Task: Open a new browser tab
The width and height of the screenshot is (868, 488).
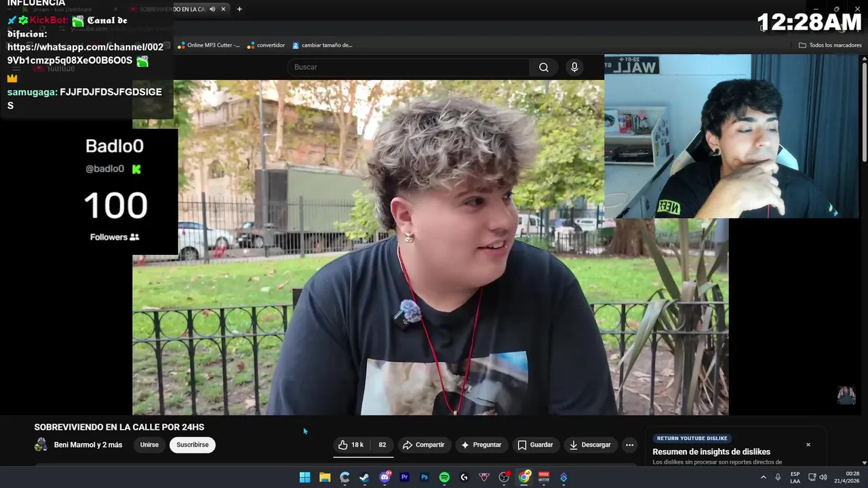Action: click(x=239, y=9)
